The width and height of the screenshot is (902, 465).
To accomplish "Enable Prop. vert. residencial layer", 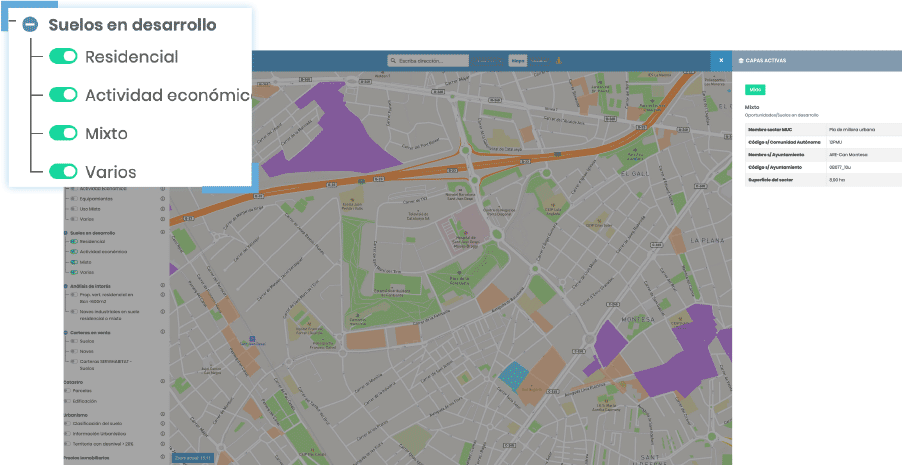I will (74, 294).
